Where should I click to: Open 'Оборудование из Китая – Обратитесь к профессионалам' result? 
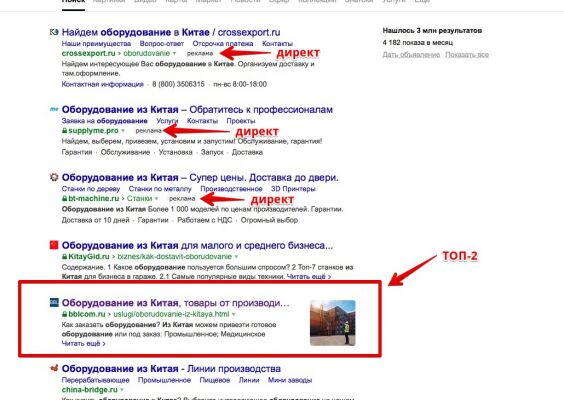(x=197, y=109)
